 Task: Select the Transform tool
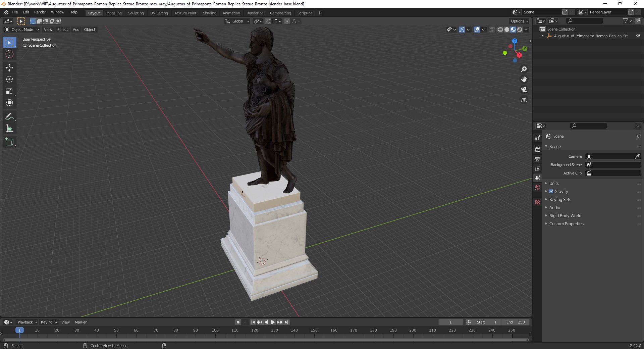click(x=9, y=103)
